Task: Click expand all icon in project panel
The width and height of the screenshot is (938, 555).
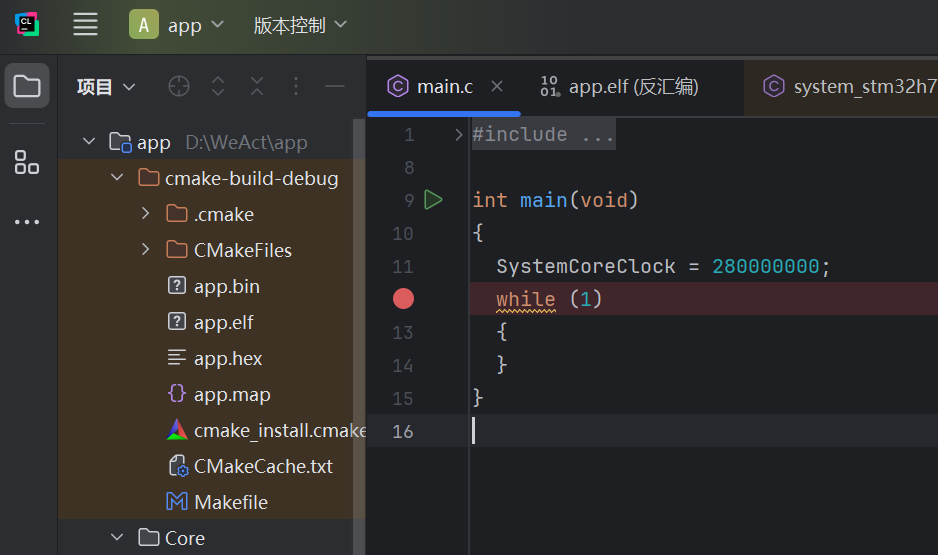Action: coord(218,87)
